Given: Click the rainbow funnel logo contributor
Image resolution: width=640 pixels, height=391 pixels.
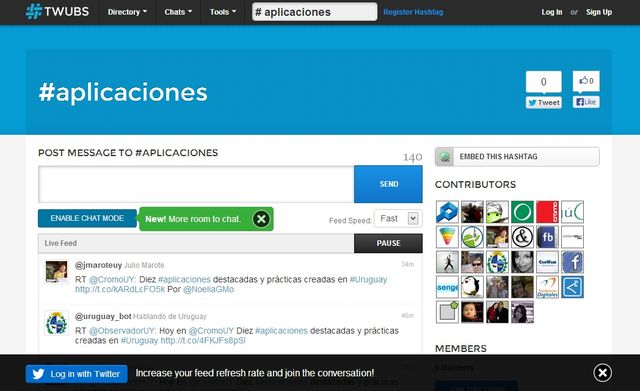Looking at the screenshot, I should coord(447,237).
